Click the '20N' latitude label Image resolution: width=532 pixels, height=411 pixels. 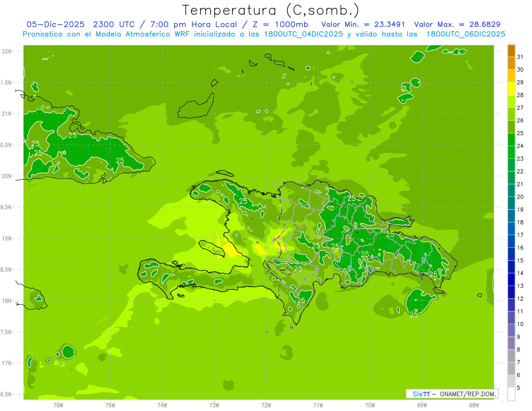[7, 176]
